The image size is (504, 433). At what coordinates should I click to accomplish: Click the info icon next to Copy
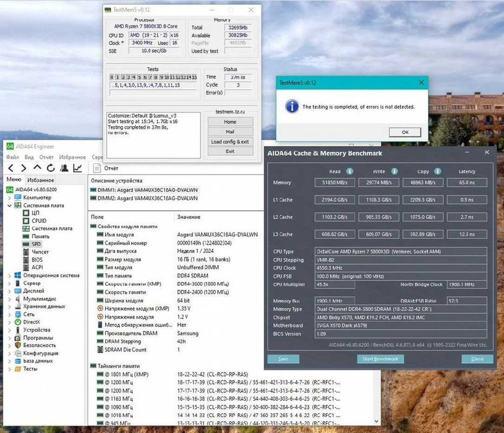[438, 171]
